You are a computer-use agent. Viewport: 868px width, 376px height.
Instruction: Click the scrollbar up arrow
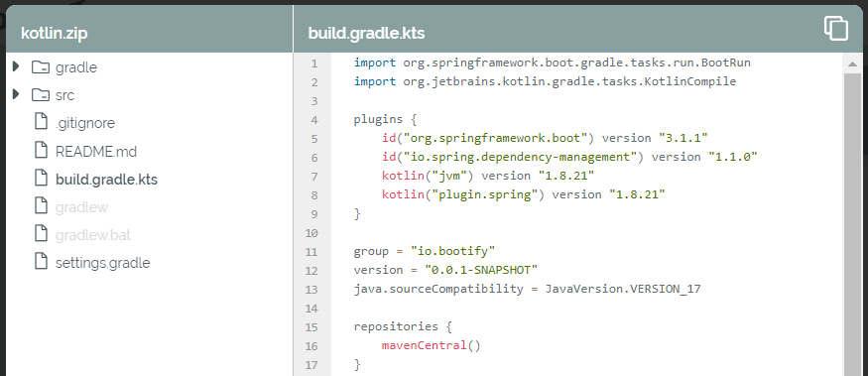852,64
